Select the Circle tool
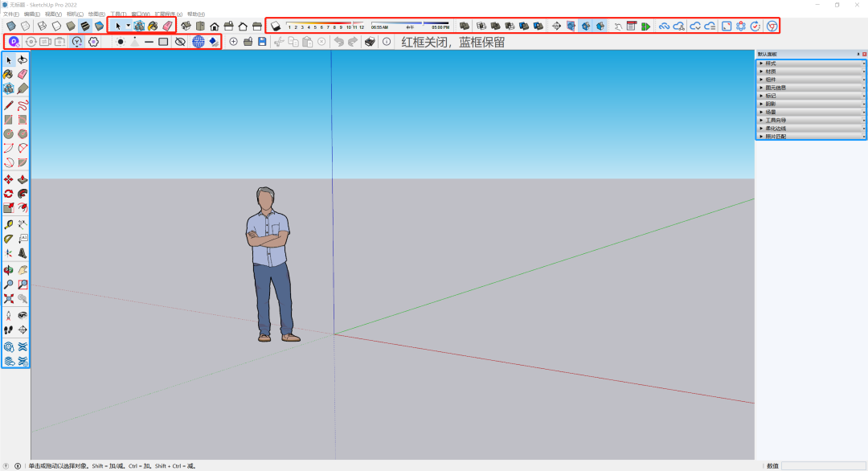This screenshot has width=868, height=471. pos(8,134)
